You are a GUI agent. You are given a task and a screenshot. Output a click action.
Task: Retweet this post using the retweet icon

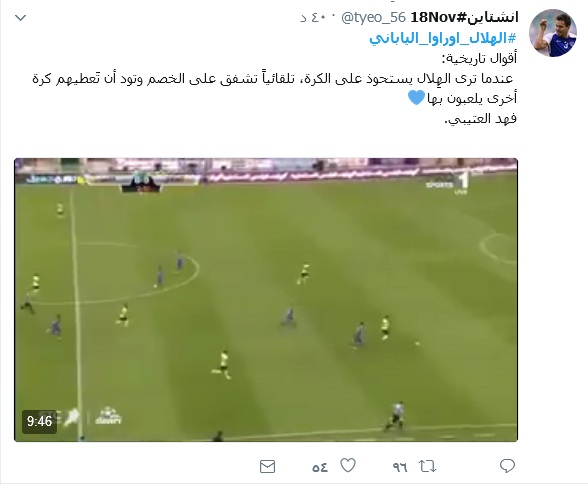pyautogui.click(x=428, y=466)
